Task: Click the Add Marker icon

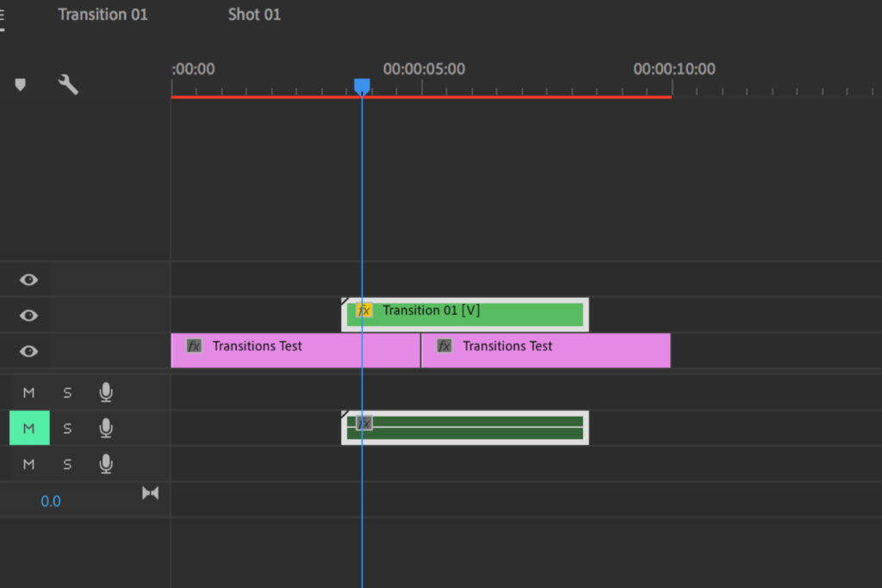Action: pos(20,84)
